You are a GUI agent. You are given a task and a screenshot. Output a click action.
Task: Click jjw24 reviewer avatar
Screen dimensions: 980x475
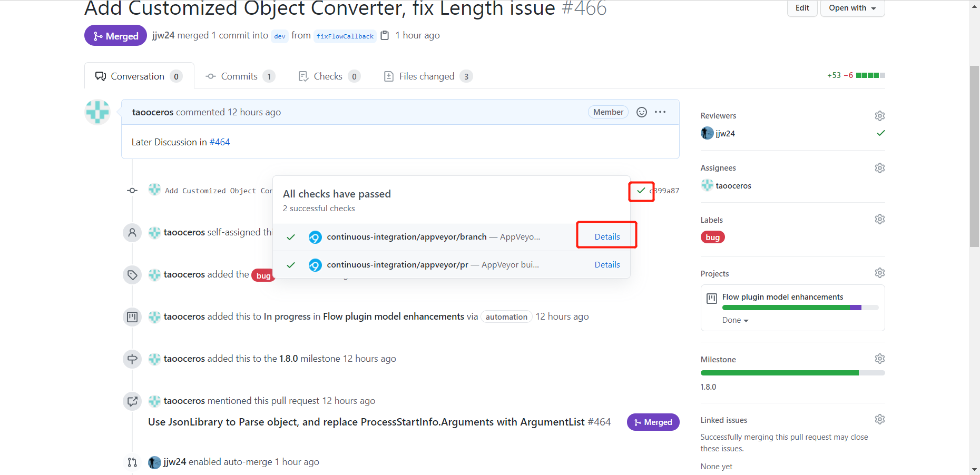707,133
